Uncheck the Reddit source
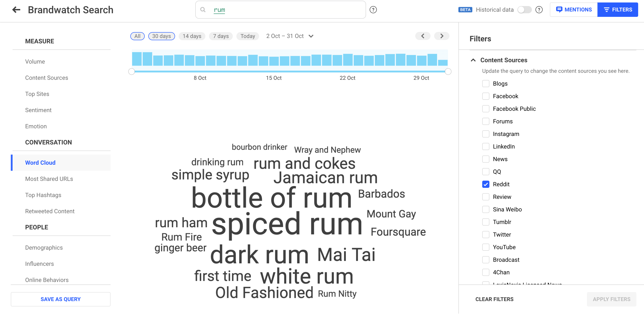Viewport: 644px width, 315px height. [486, 184]
